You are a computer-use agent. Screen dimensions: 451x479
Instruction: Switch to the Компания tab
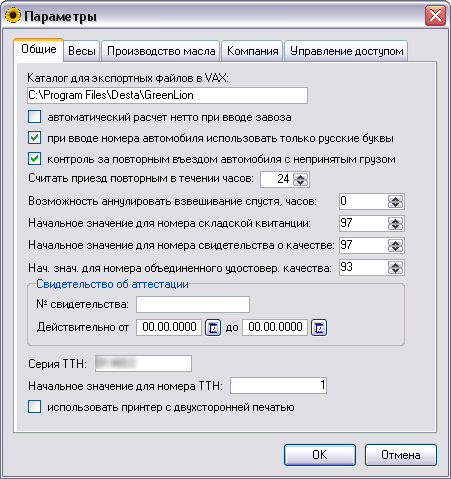click(x=252, y=51)
